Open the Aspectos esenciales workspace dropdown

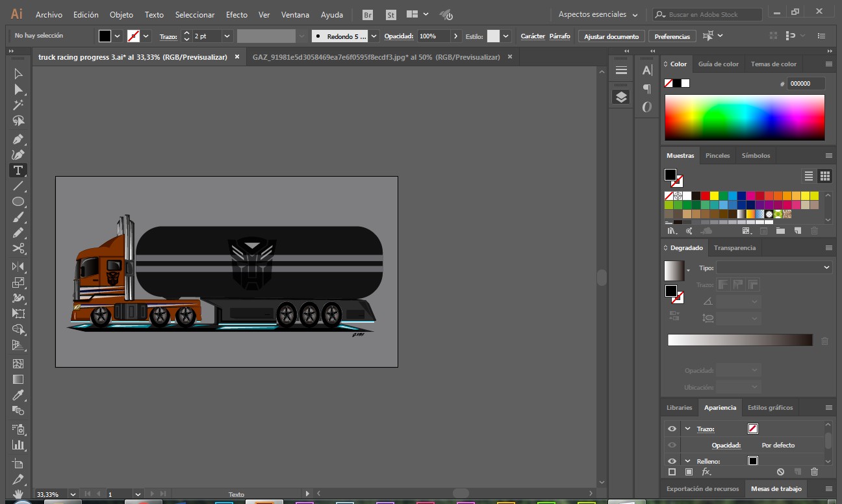point(598,14)
